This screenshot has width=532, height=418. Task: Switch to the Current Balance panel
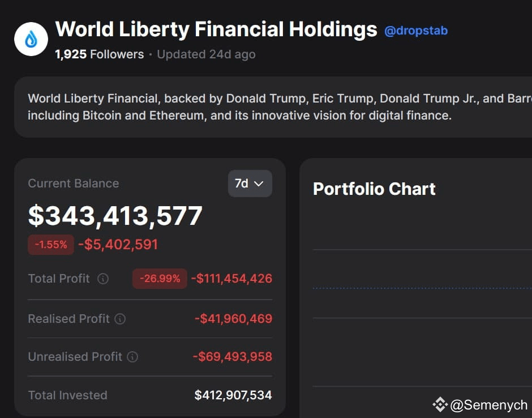point(74,184)
